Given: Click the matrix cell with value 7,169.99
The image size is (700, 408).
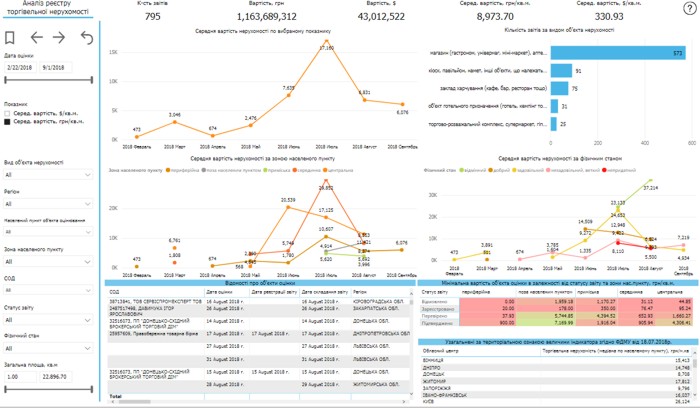Looking at the screenshot, I should (544, 323).
